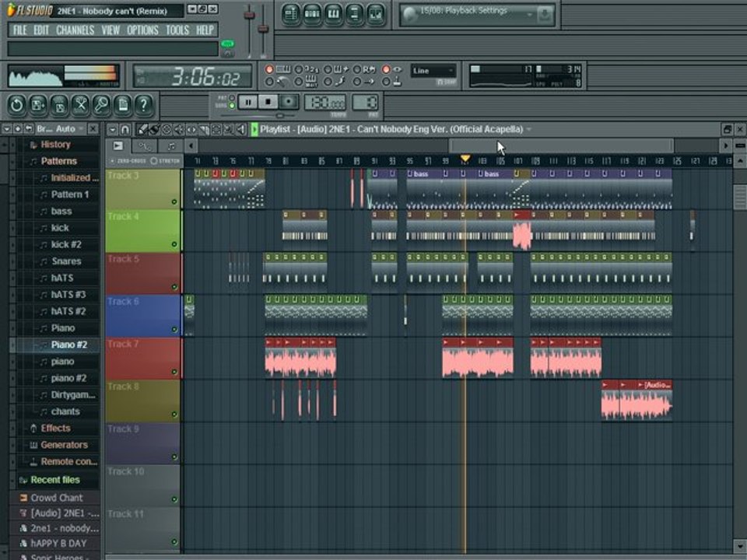Viewport: 747px width, 560px height.
Task: Click the master pitch slider
Action: coord(263,29)
